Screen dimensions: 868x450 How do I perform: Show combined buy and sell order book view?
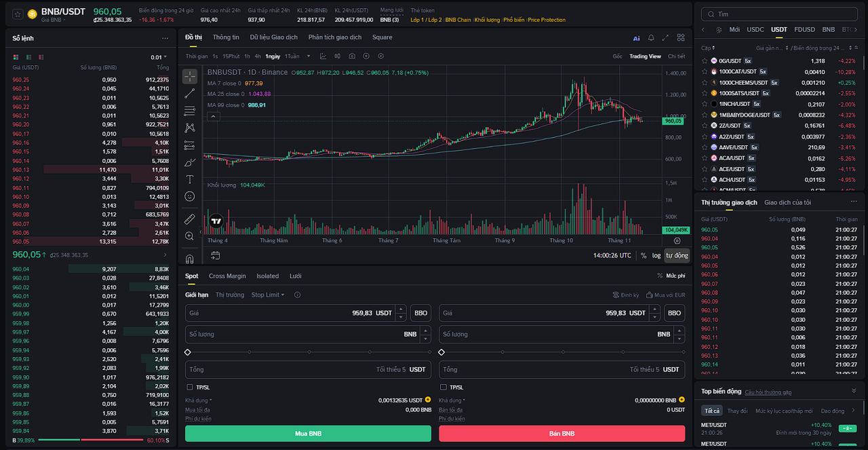[x=16, y=57]
